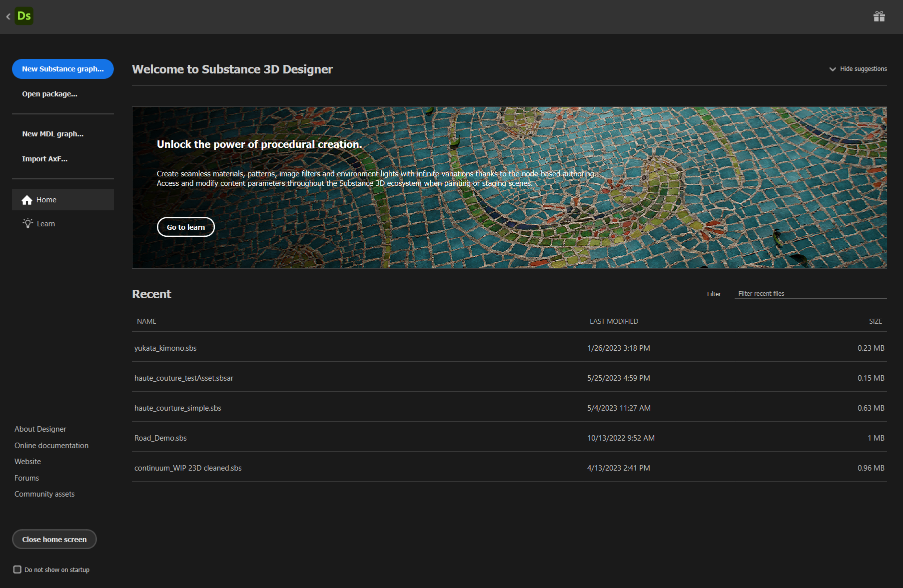Select the Home house icon
This screenshot has height=588, width=903.
27,200
